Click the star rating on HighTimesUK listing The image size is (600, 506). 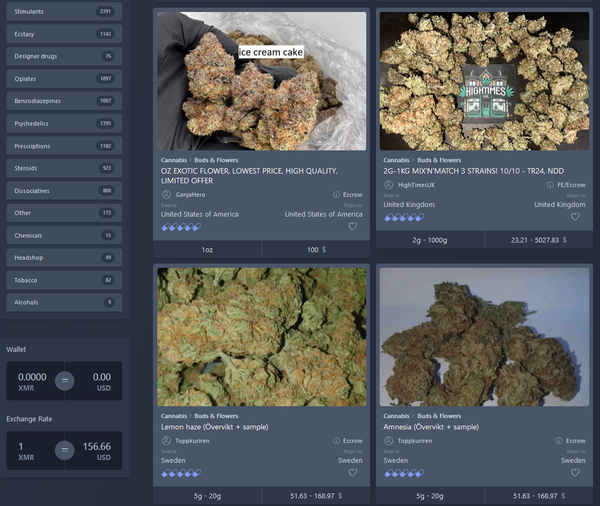click(403, 217)
